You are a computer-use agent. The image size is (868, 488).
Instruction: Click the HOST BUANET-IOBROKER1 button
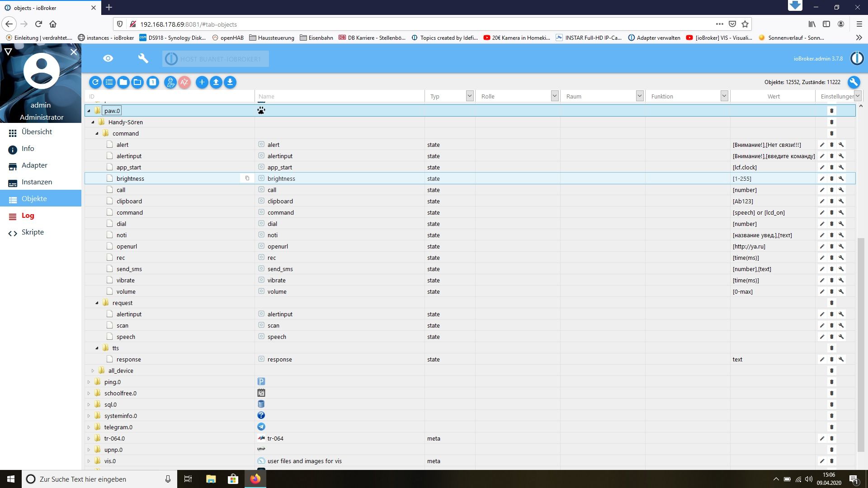pyautogui.click(x=216, y=59)
